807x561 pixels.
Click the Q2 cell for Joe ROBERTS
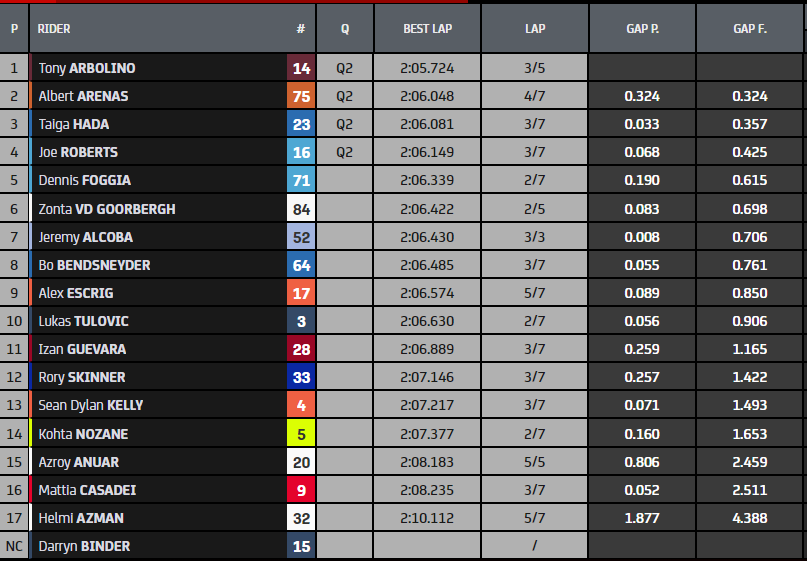pyautogui.click(x=344, y=153)
